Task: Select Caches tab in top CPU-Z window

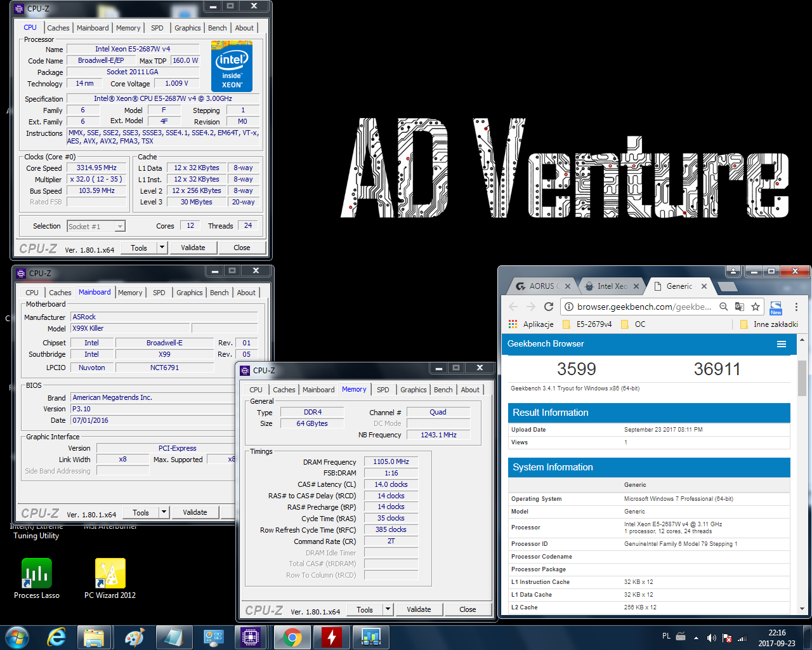Action: click(x=58, y=28)
